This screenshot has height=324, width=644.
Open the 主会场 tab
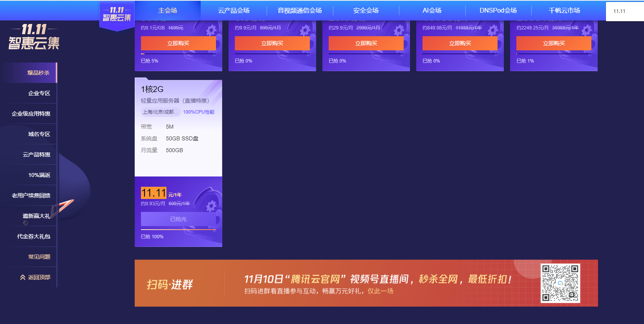[168, 10]
